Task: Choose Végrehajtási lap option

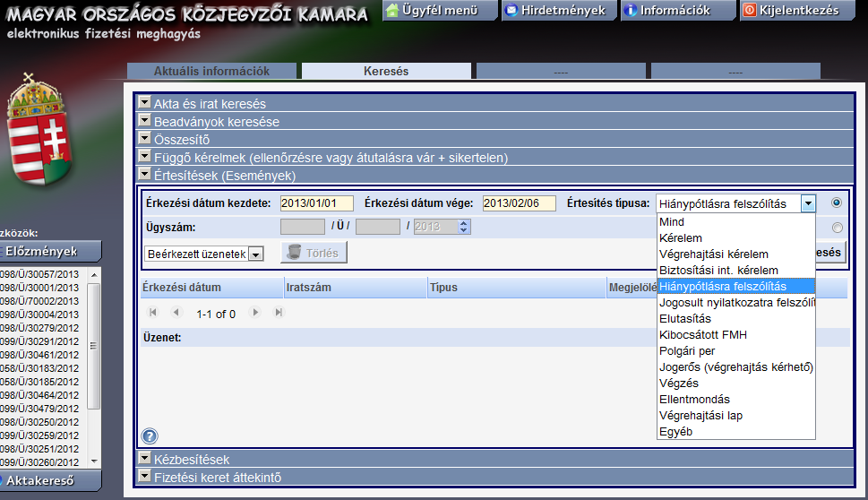Action: click(x=735, y=415)
